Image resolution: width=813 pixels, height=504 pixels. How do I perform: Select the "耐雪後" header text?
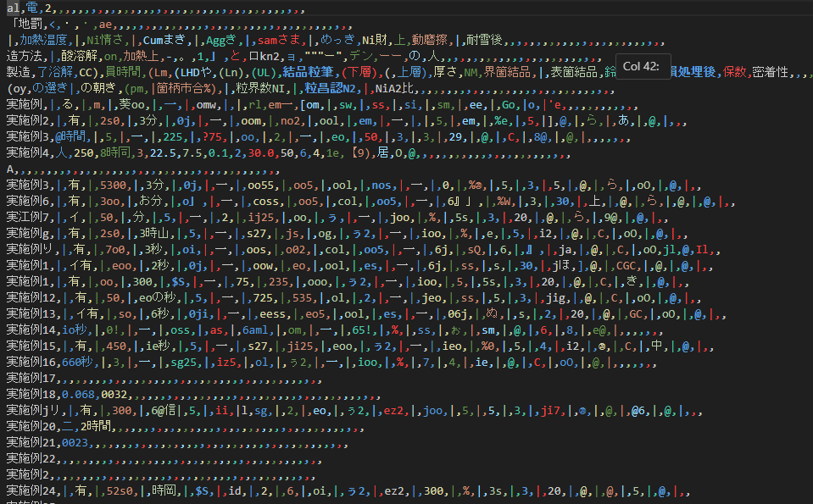coord(485,40)
